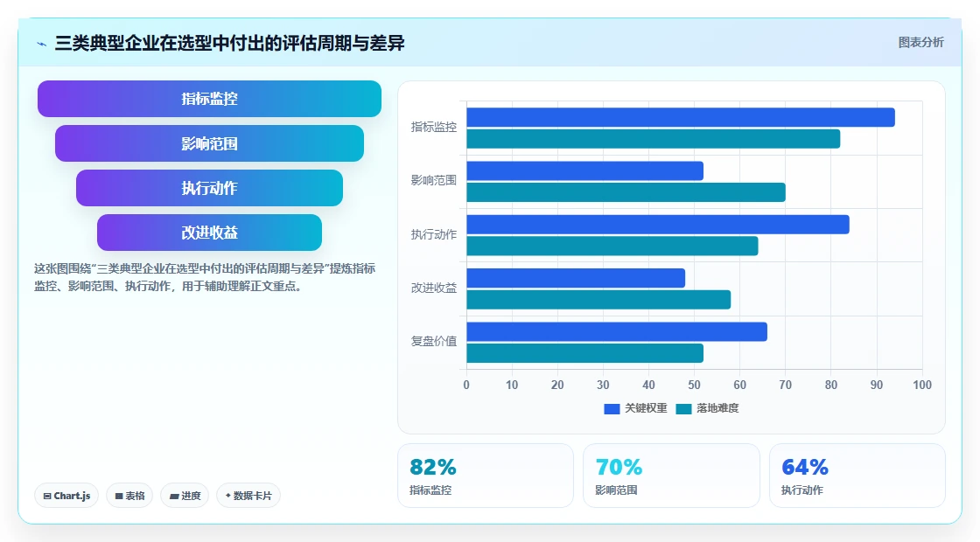Click the teal 指标监控 落地难度 bar
980x542 pixels.
[653, 139]
